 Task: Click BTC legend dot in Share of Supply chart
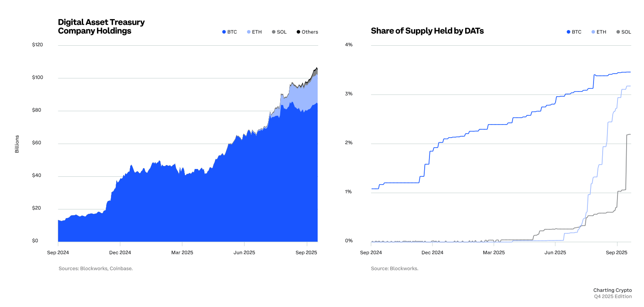568,32
